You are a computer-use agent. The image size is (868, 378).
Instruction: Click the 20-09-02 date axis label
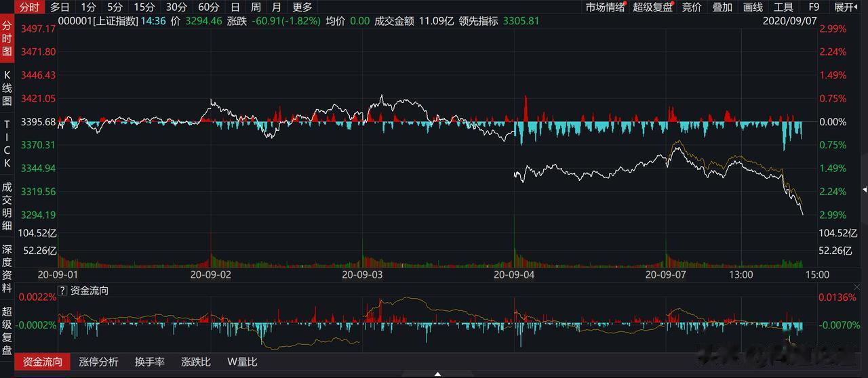pyautogui.click(x=210, y=274)
